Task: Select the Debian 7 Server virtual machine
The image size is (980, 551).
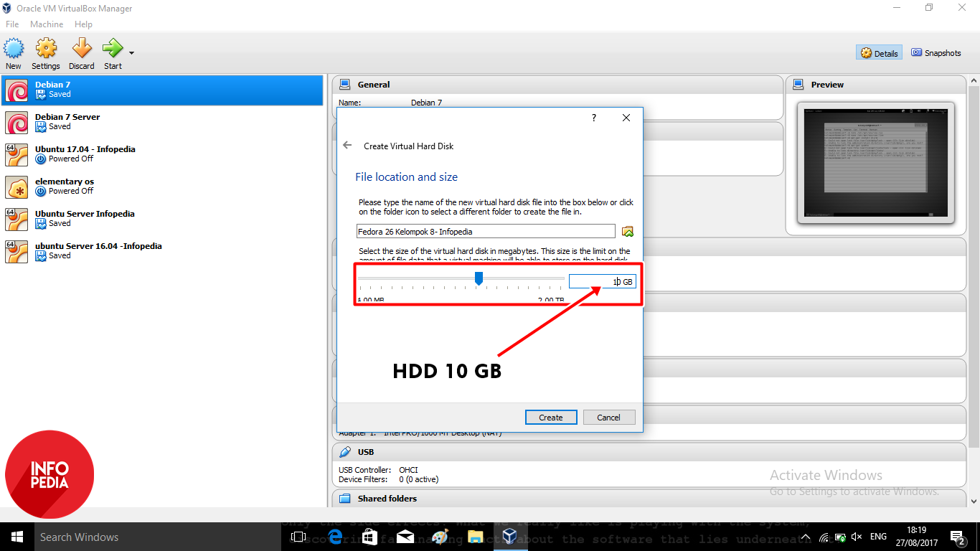Action: [x=162, y=122]
